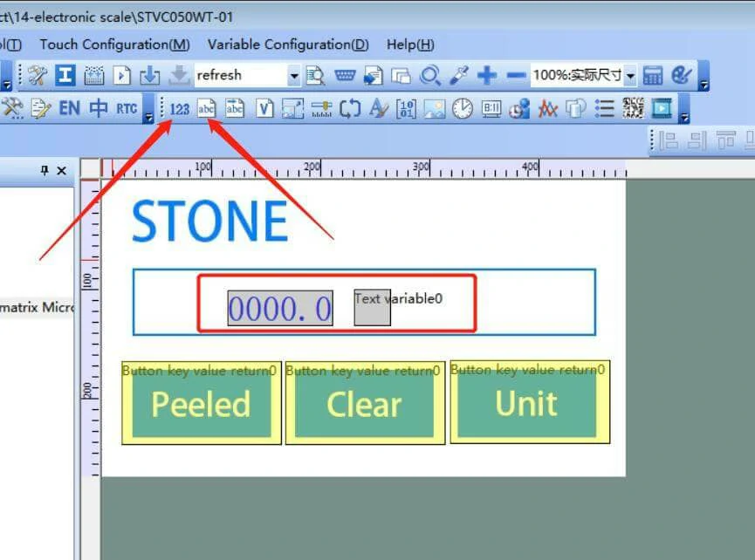Open the wrench and hammer settings tool
This screenshot has width=755, height=560.
click(x=37, y=75)
